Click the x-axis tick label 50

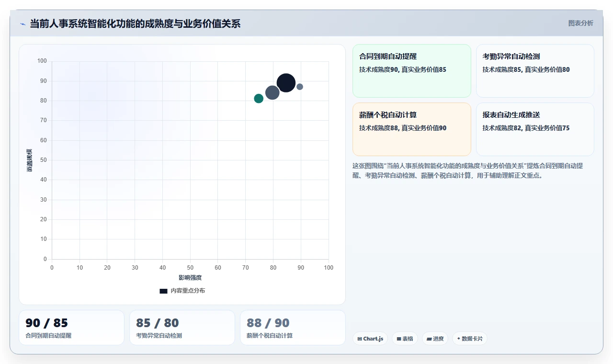[x=190, y=268]
